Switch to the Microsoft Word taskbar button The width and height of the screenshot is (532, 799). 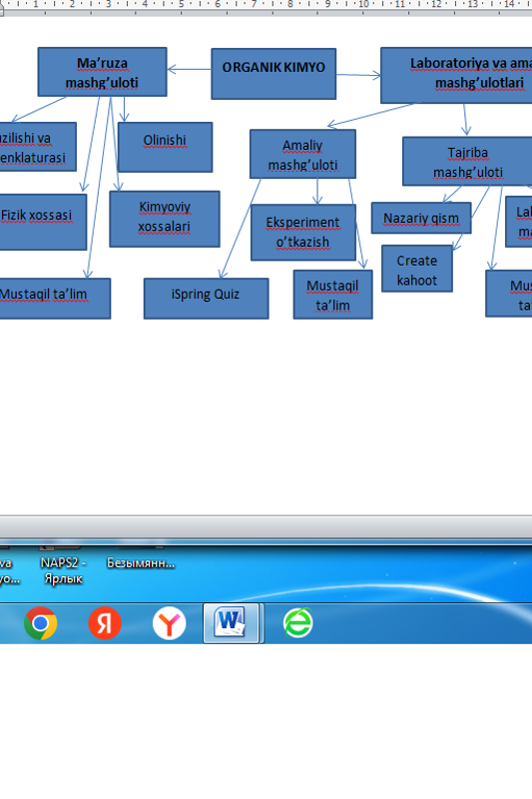point(232,622)
